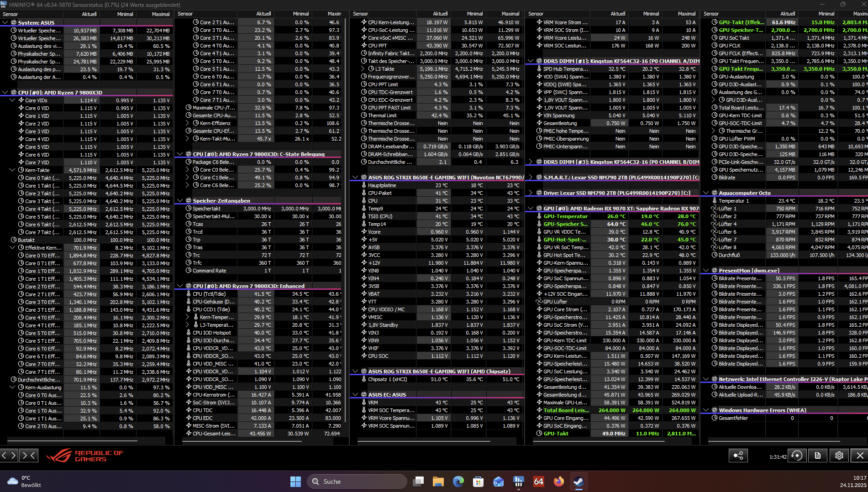Viewport: 868px width, 492px height.
Task: Expand the Thermische Gr... row
Action: 713,131
